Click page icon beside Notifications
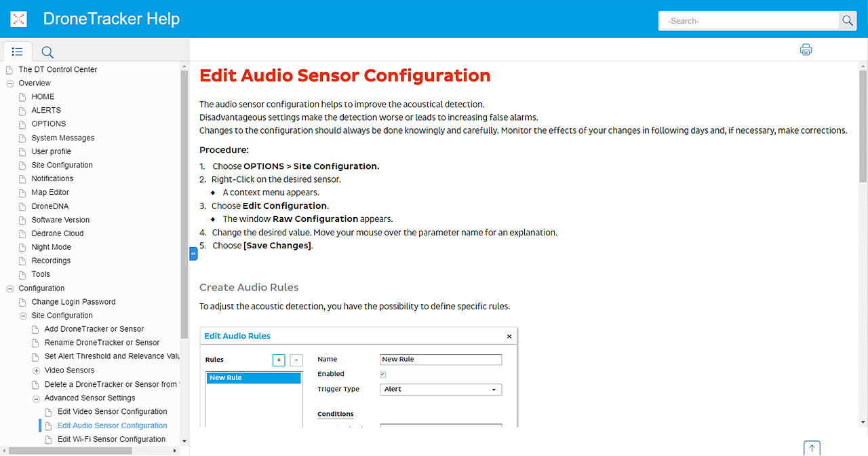The image size is (868, 456). [22, 179]
